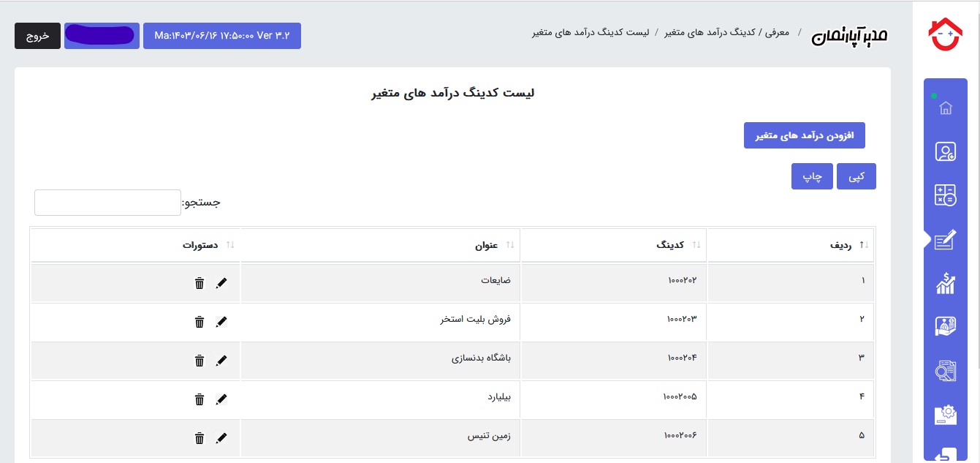Click the pencil icon for زمین تنیس

pyautogui.click(x=222, y=438)
